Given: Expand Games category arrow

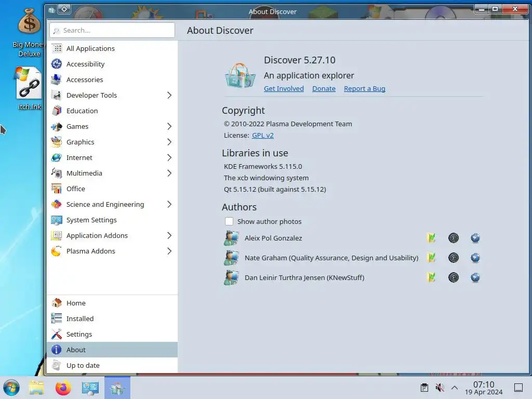Looking at the screenshot, I should (x=169, y=127).
